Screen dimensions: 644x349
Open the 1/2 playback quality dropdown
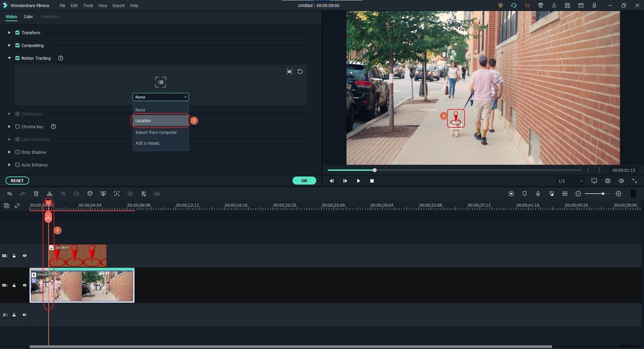coord(570,181)
